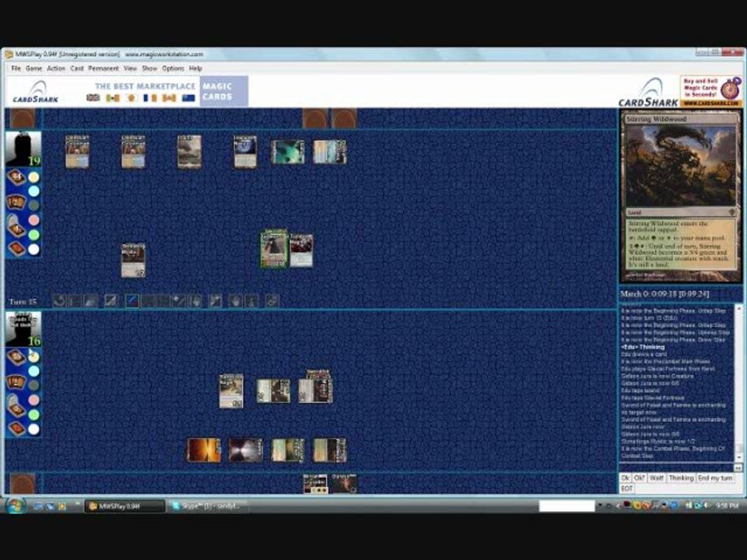Open your graveyard tombstone icon
Viewport: 747px width, 560px height.
pos(16,405)
